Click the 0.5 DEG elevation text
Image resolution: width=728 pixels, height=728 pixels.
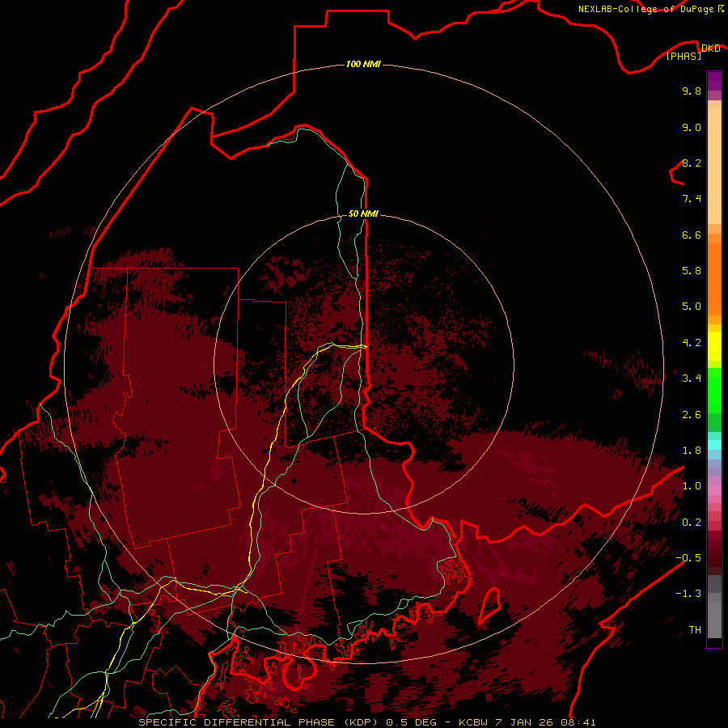pos(412,722)
